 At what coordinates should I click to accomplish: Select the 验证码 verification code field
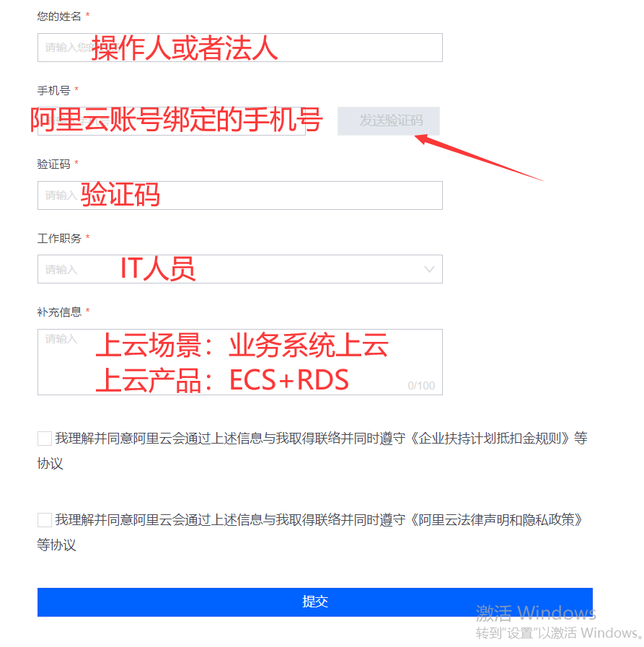239,195
